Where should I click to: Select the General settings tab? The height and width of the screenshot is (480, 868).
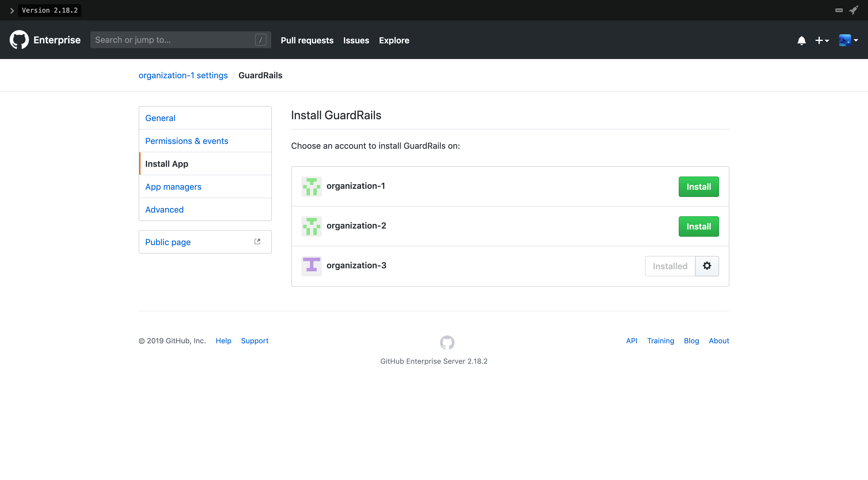pyautogui.click(x=160, y=118)
